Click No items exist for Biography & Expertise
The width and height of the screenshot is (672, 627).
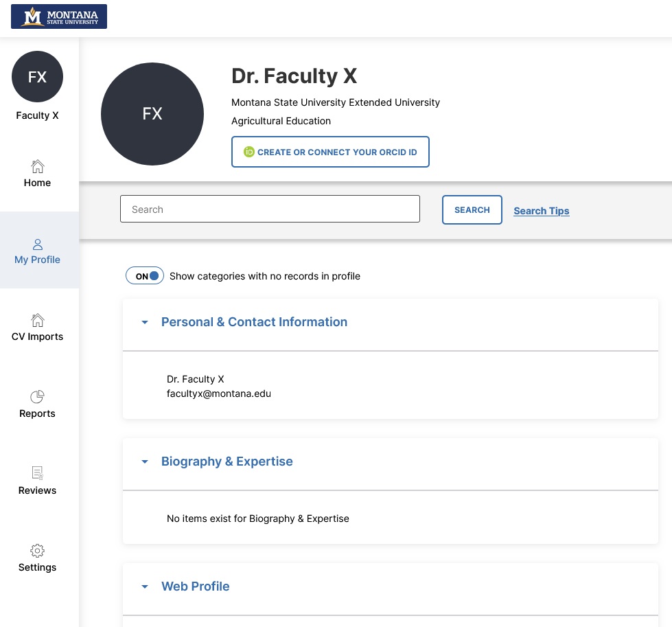pos(257,518)
